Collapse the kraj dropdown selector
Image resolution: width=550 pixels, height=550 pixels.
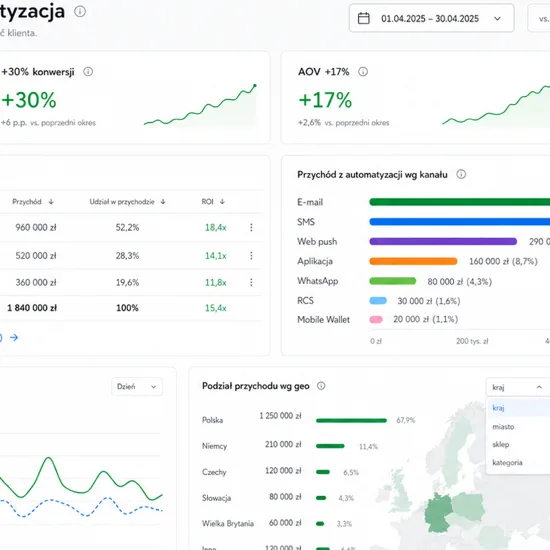pyautogui.click(x=518, y=387)
